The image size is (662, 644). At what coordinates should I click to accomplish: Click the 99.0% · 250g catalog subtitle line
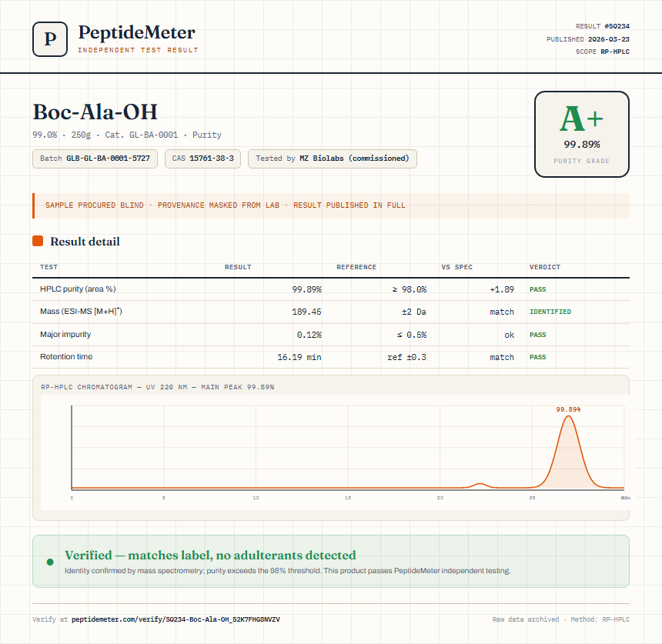127,135
